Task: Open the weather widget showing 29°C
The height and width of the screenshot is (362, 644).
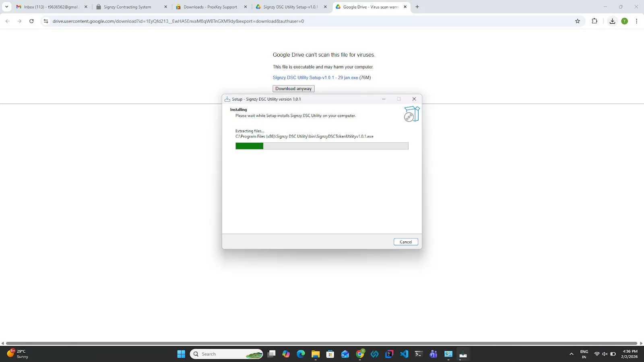Action: (18, 354)
